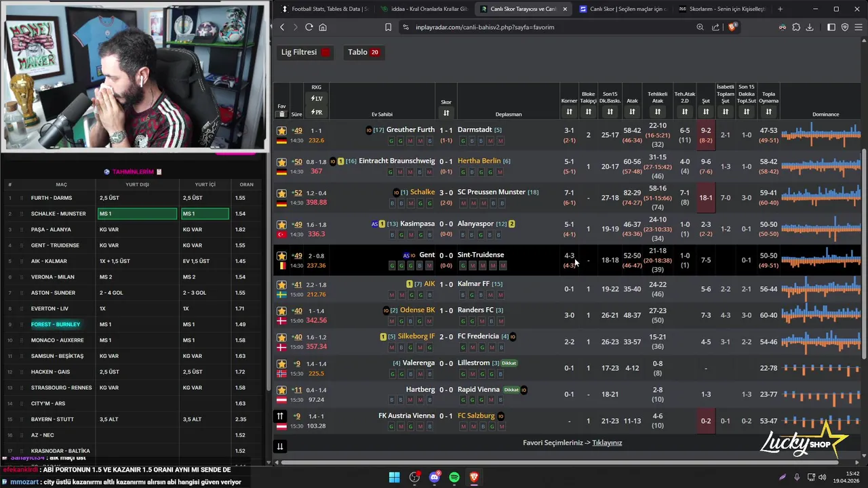Screen dimensions: 868x488
Task: Toggle favorite star for AIK match
Action: 281,285
